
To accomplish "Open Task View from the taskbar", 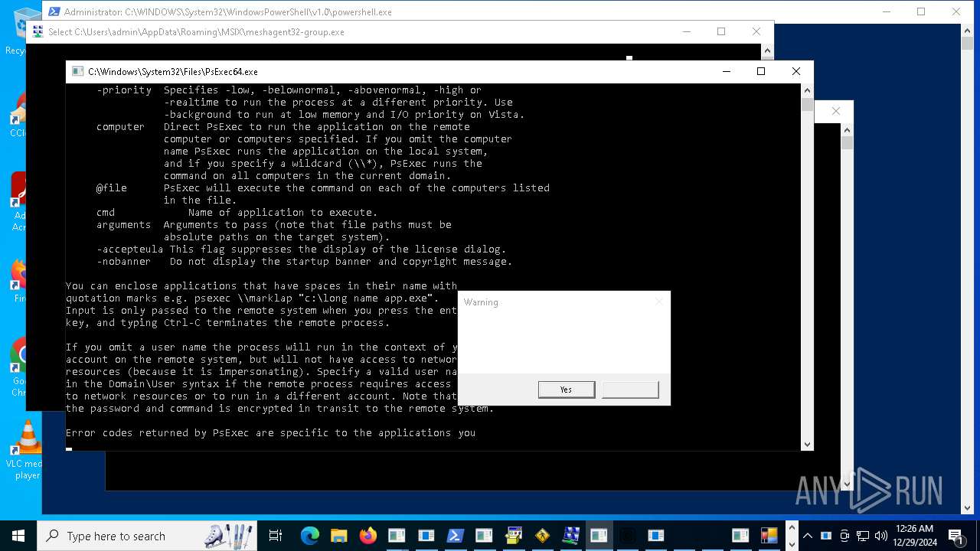I will [276, 536].
